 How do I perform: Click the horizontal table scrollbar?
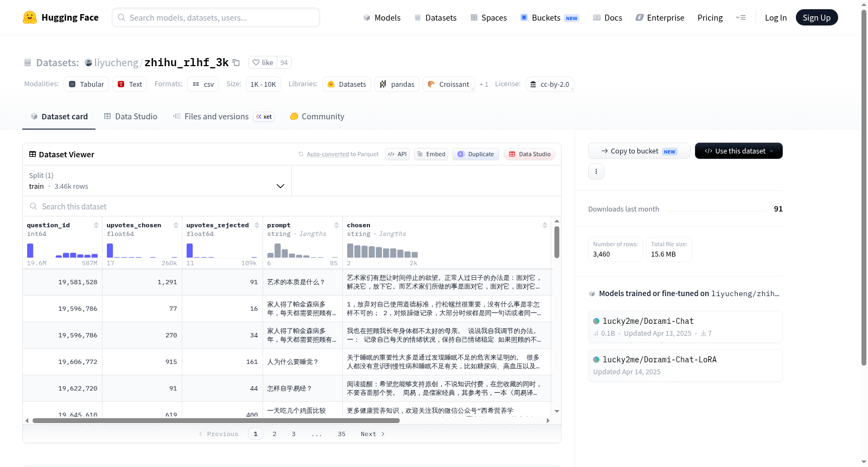click(x=216, y=420)
